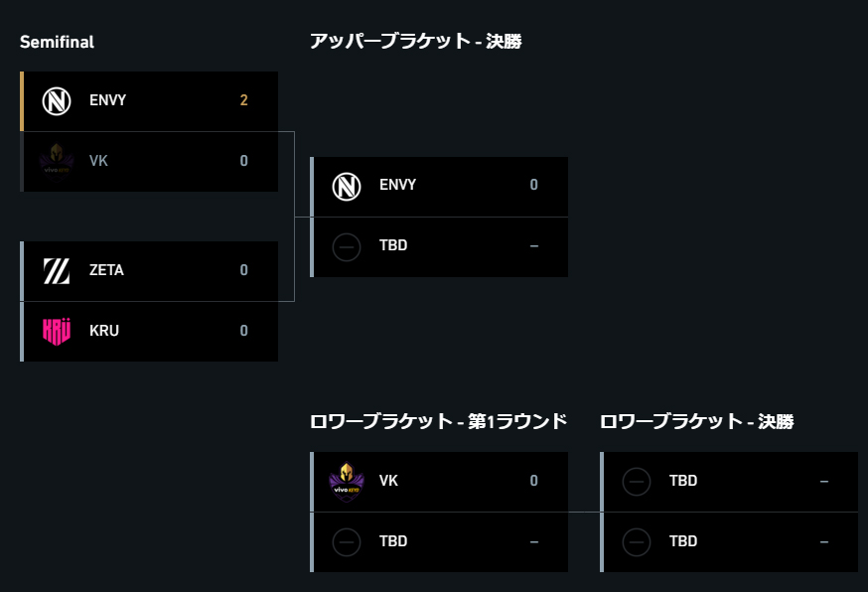Open the KRU team name row
The image size is (868, 592).
(x=149, y=332)
